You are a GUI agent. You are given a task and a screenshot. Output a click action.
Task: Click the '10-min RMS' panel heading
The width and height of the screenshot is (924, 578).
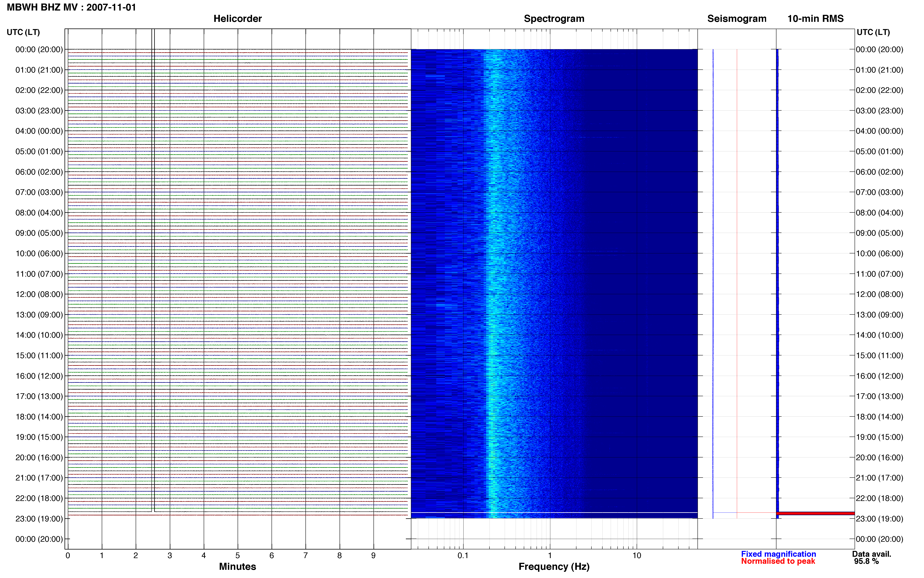[816, 19]
